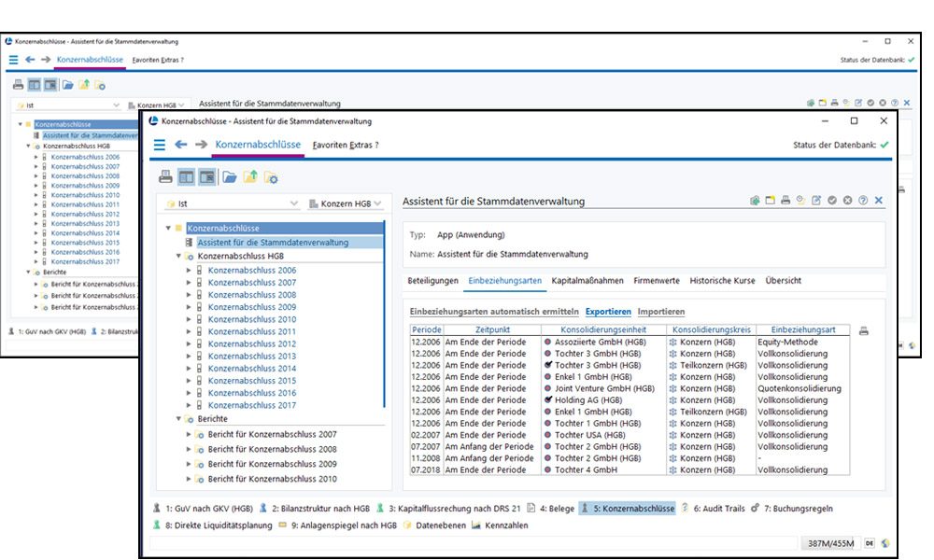The height and width of the screenshot is (560, 934).
Task: Click Einbeziehungsarten automatisch ermitteln link
Action: pos(494,311)
